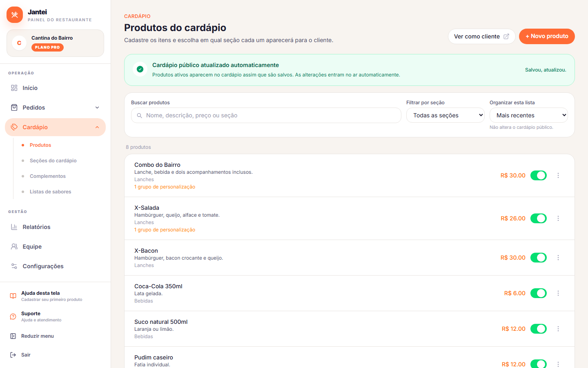Image resolution: width=588 pixels, height=368 pixels.
Task: Open the three-dot menu for X-Salada
Action: coord(558,218)
